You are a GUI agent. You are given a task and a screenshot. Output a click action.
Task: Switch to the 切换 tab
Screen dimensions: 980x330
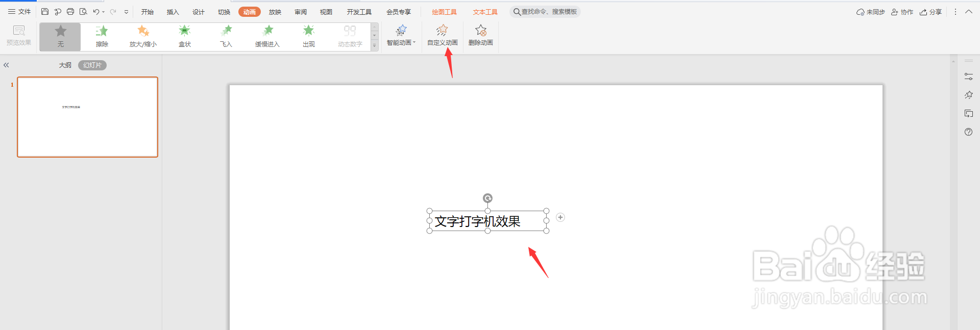pyautogui.click(x=224, y=12)
